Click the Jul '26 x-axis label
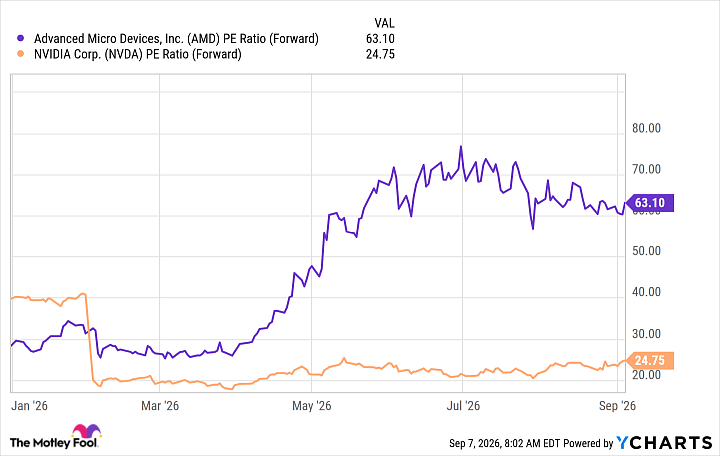720x456 pixels. (x=463, y=406)
